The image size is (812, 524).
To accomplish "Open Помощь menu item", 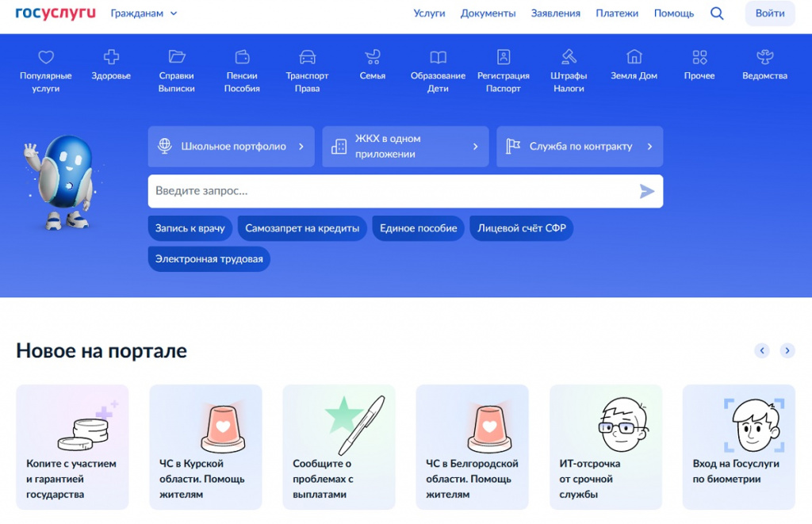I will point(674,13).
